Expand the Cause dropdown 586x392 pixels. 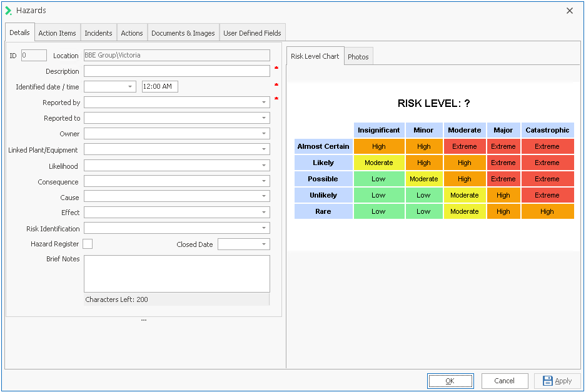tap(264, 196)
